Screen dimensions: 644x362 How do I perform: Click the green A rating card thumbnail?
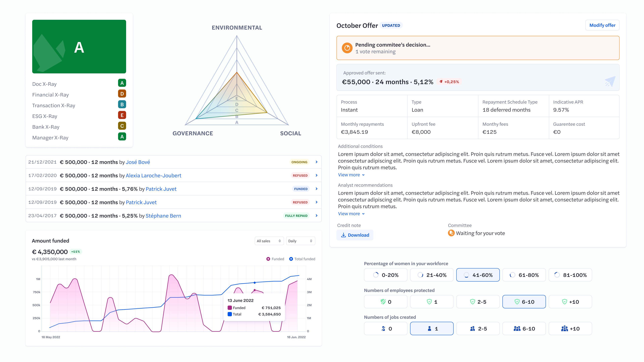coord(79,46)
